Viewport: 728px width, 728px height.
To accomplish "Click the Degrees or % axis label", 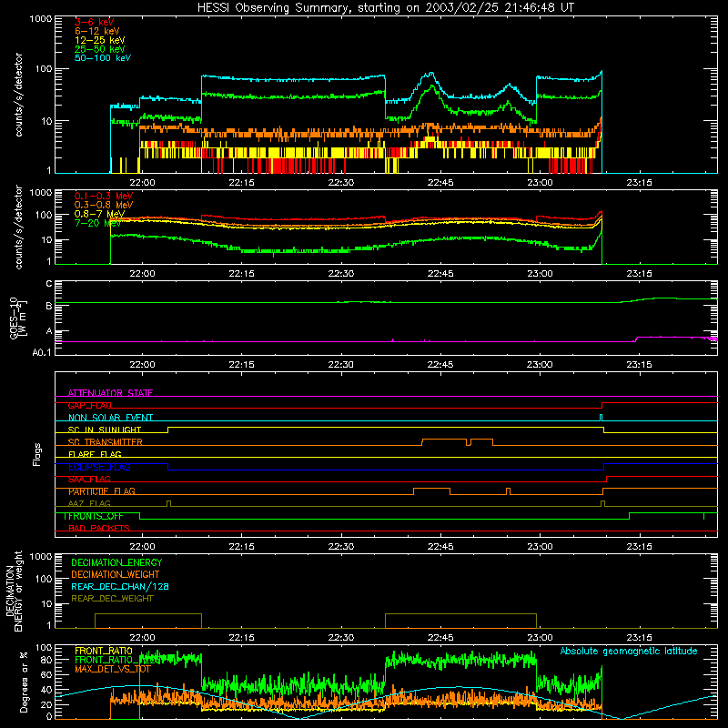I will (x=24, y=682).
